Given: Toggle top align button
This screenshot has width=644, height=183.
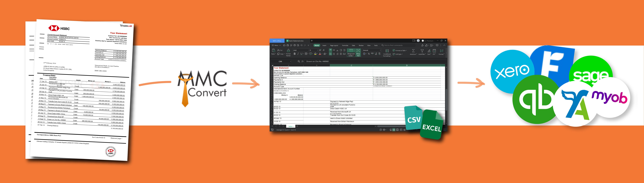Looking at the screenshot, I should pyautogui.click(x=331, y=50).
